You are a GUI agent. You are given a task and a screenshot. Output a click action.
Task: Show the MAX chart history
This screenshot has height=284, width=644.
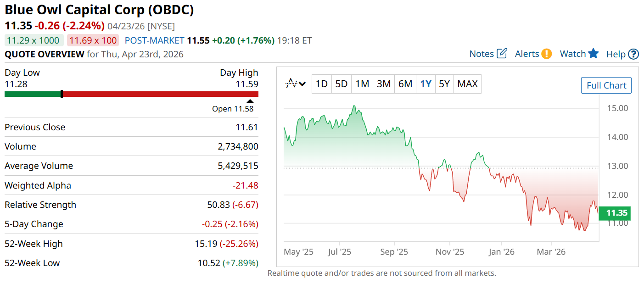467,84
